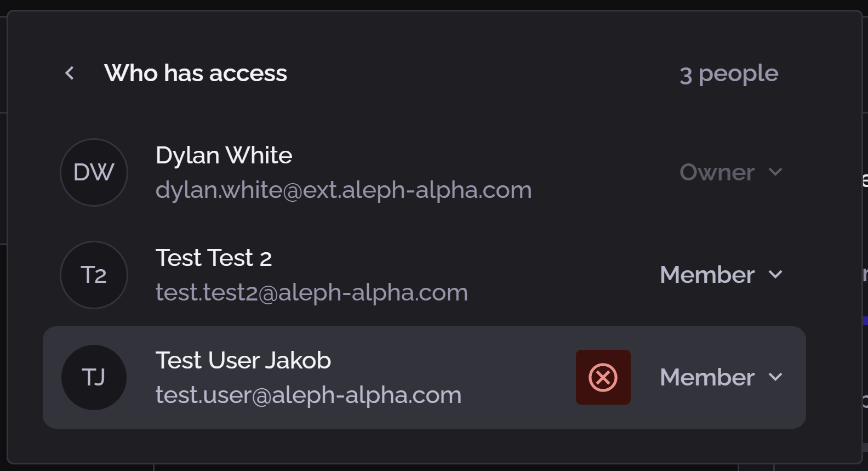
Task: Click the chevron beside Owner role
Action: (x=775, y=172)
